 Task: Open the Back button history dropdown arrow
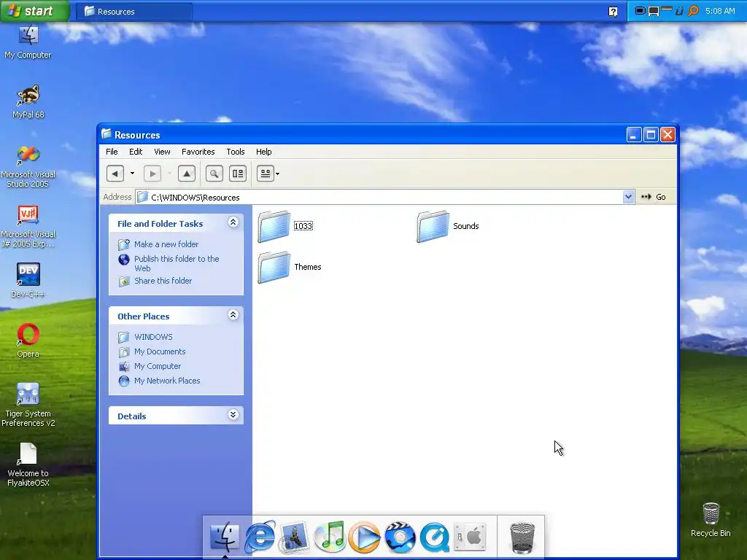pos(133,174)
